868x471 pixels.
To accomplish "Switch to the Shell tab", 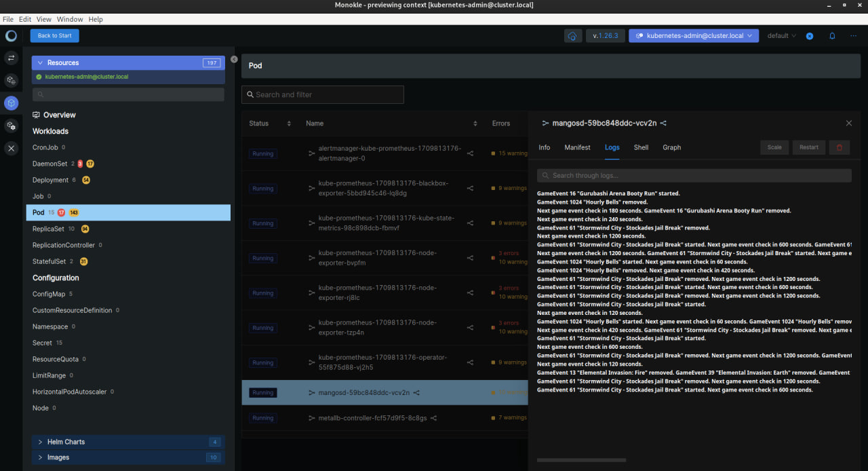I will click(641, 147).
